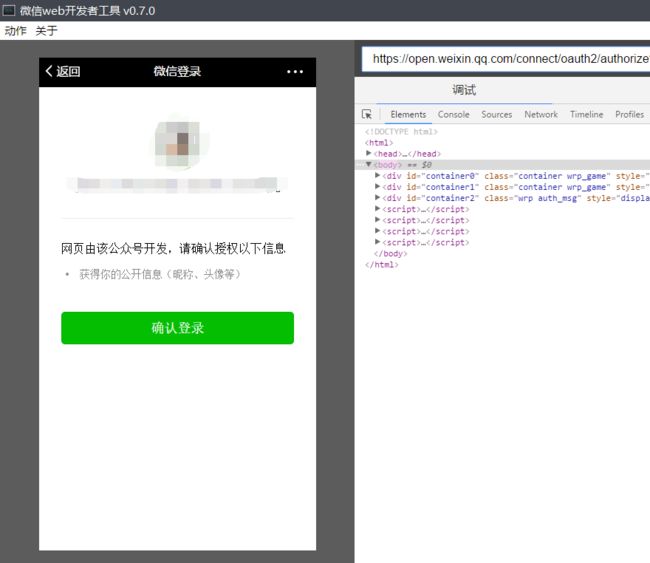Open the three-dot more menu
650x563 pixels.
click(295, 72)
